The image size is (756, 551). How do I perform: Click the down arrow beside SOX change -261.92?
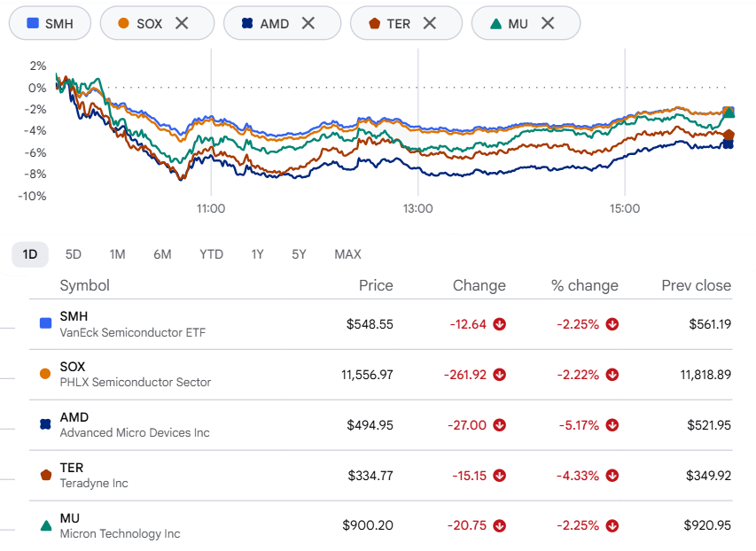[x=500, y=375]
